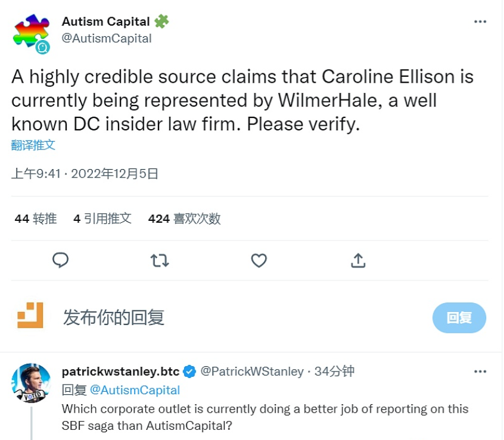Open the @AutismCapital handle under name
The height and width of the screenshot is (440, 504).
pyautogui.click(x=107, y=38)
